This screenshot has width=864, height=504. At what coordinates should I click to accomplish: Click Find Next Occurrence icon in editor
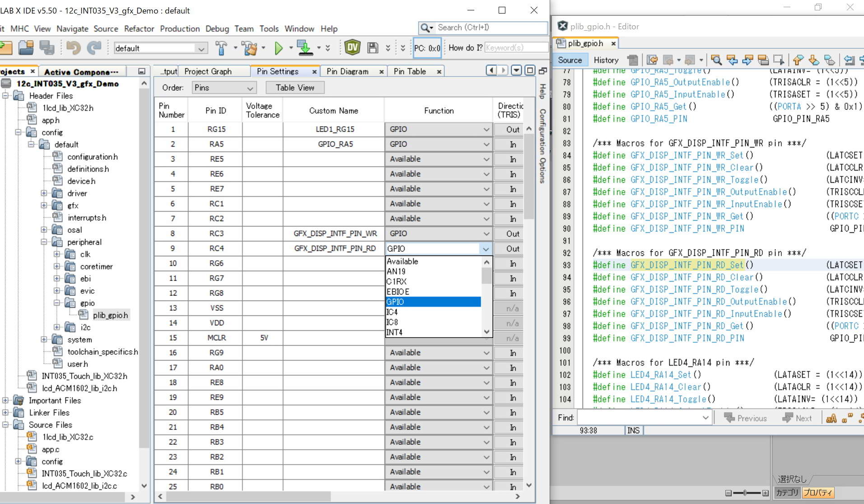click(x=747, y=60)
